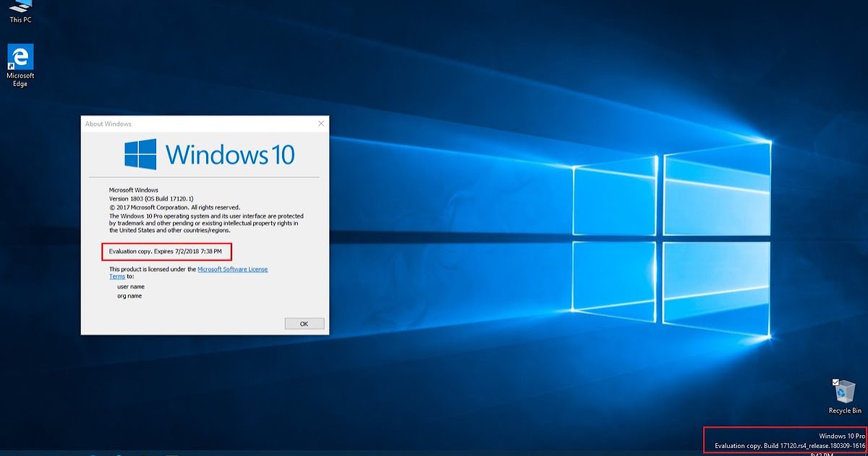Click the "© 2017 Microsoft Corporation" copyright line
868x456 pixels.
coord(174,207)
